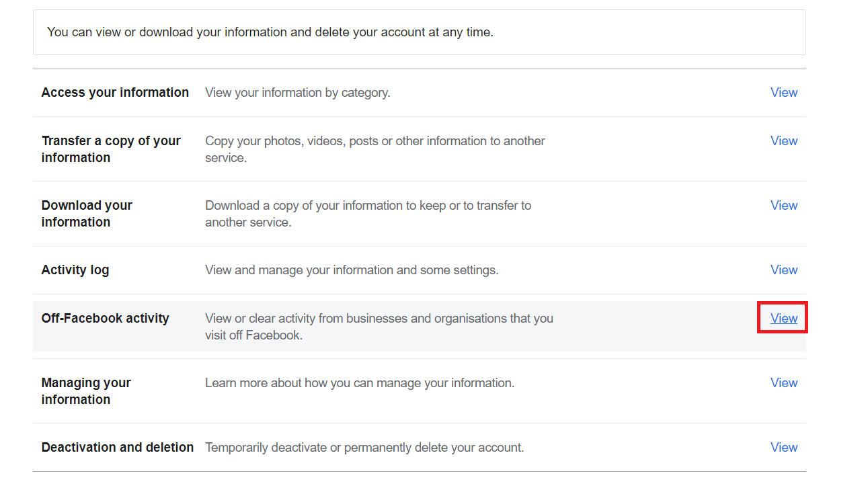Viewport: 868px width, 488px height.
Task: Click 'Learn more about how you can manage' description
Action: [360, 383]
